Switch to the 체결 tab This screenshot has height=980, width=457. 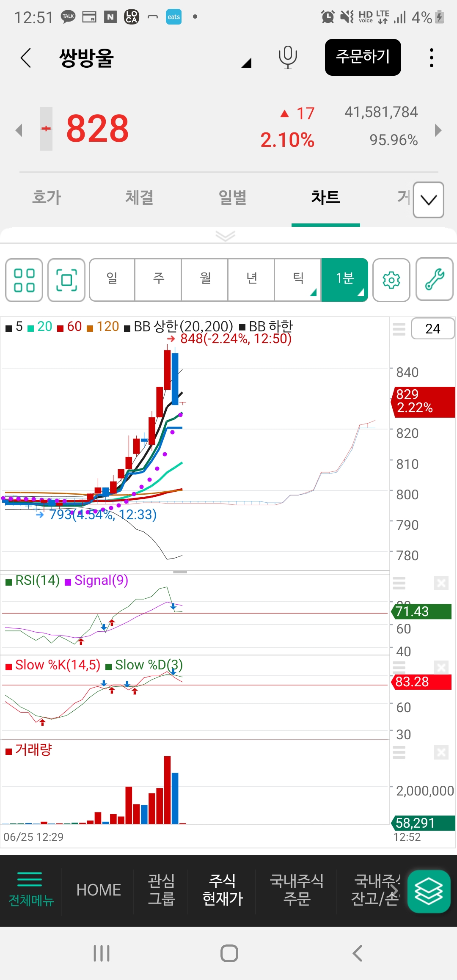point(139,197)
